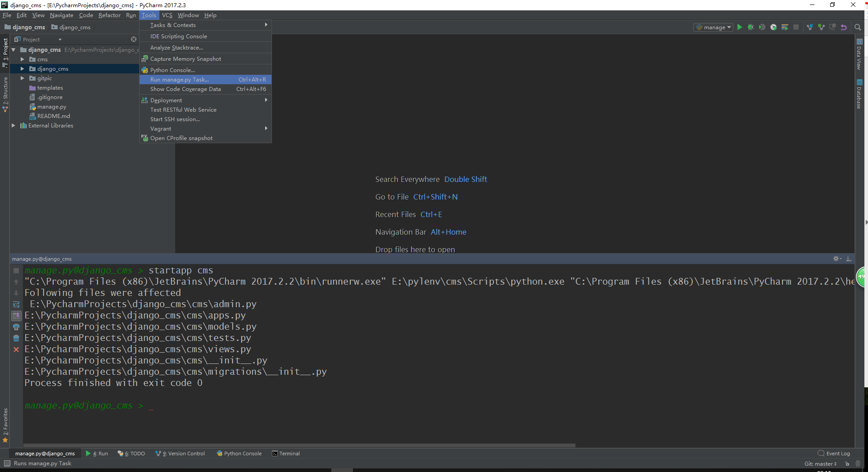
Task: Expand the gitpic folder node
Action: (22, 78)
